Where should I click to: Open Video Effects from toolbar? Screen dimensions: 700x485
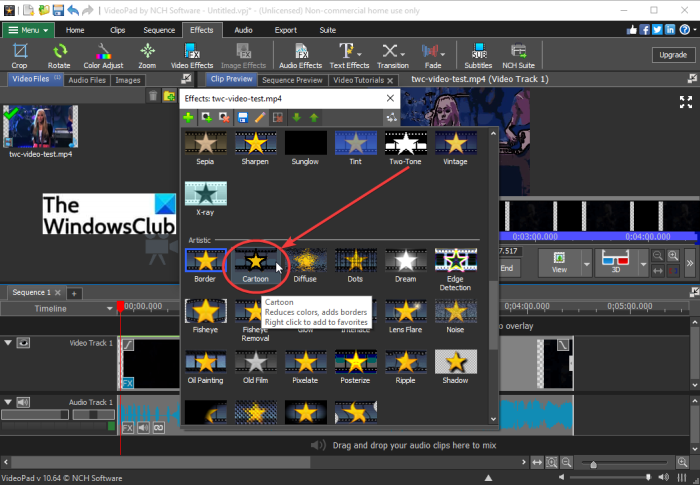click(192, 56)
